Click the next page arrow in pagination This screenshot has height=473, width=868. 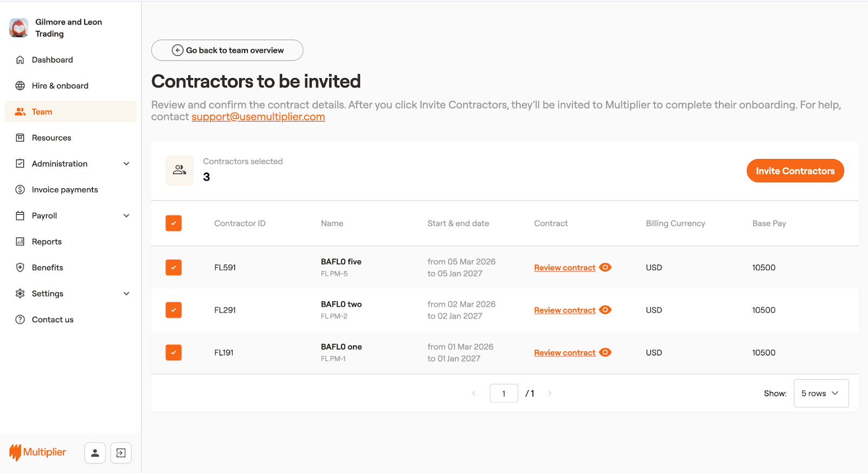pos(550,393)
